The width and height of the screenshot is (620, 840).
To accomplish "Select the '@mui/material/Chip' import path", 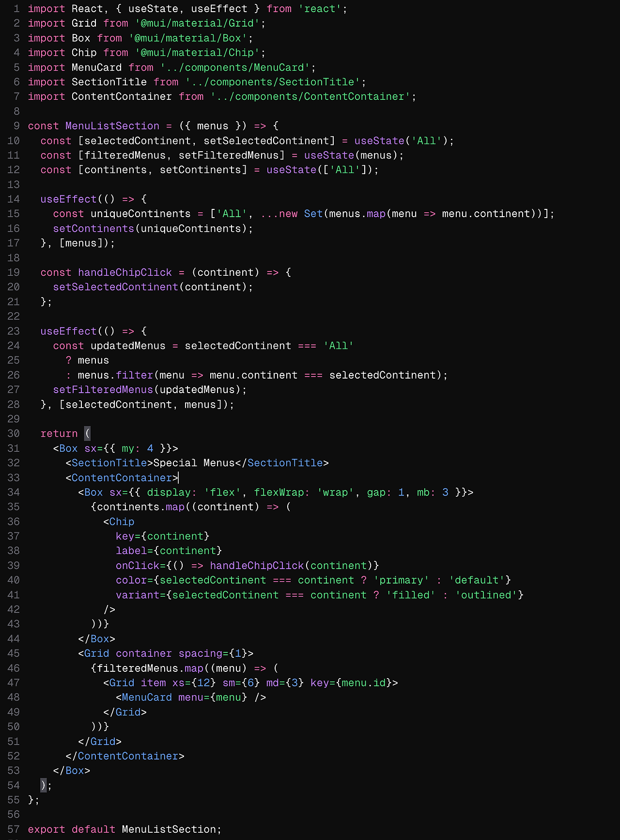I will [198, 52].
